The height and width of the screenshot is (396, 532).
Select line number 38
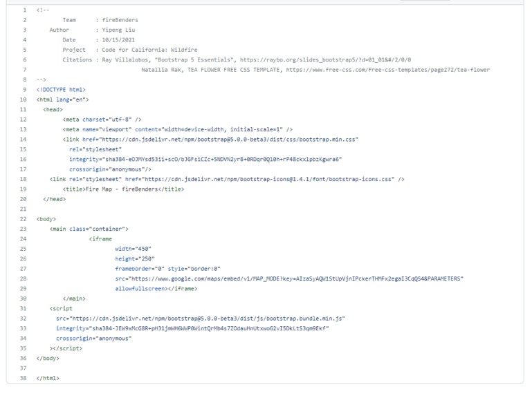point(23,378)
